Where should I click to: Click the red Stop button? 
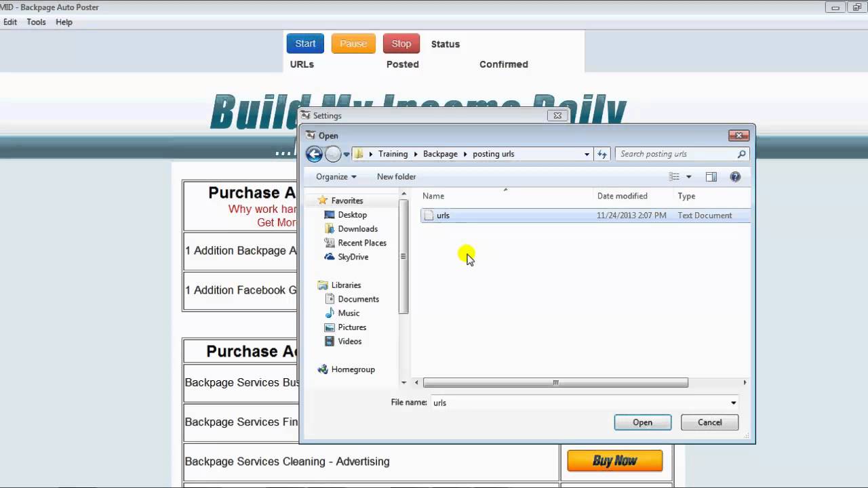pyautogui.click(x=401, y=43)
